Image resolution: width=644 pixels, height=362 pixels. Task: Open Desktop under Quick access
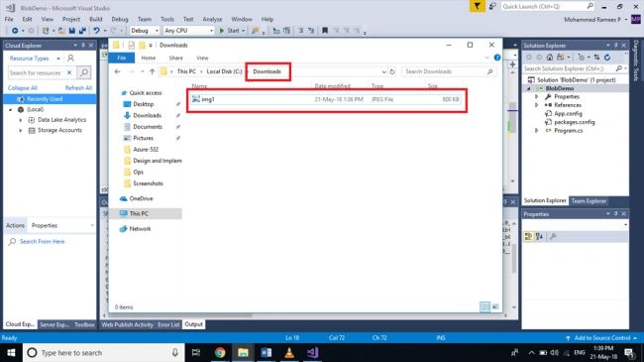point(144,104)
